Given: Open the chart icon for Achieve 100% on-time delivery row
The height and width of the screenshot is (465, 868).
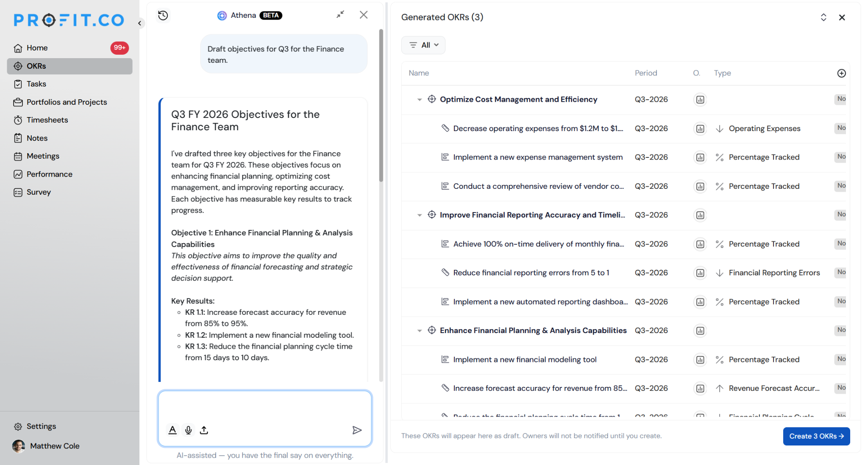Looking at the screenshot, I should (x=700, y=244).
